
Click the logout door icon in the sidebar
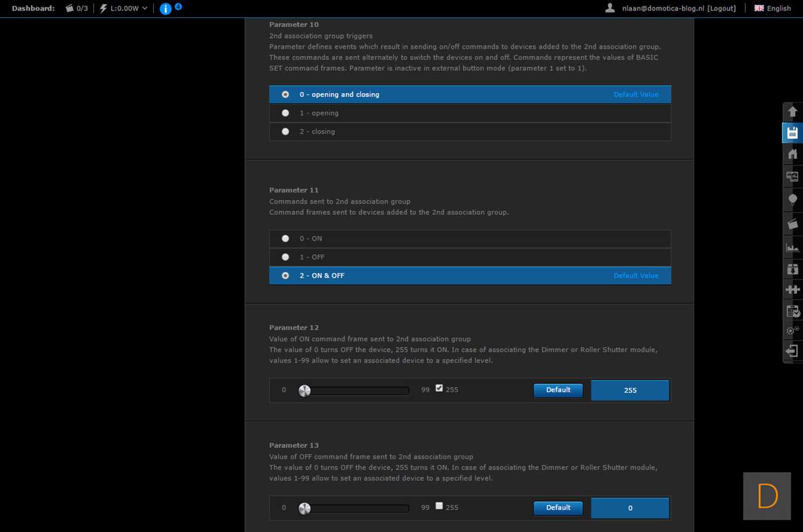[792, 351]
